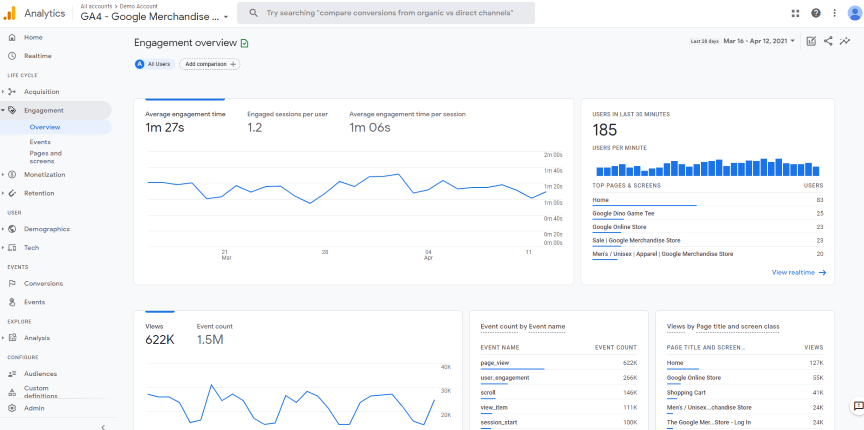This screenshot has width=864, height=430.
Task: Click the share report icon
Action: pyautogui.click(x=828, y=41)
